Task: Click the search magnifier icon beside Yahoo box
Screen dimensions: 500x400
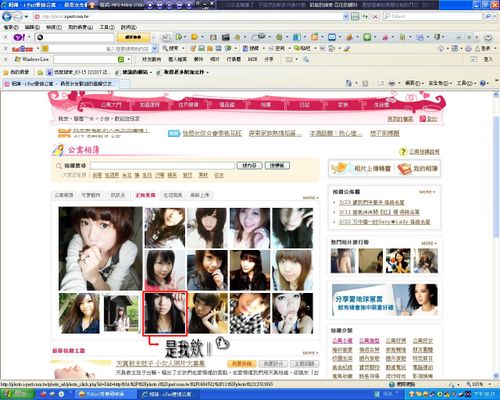Action: coord(488,16)
